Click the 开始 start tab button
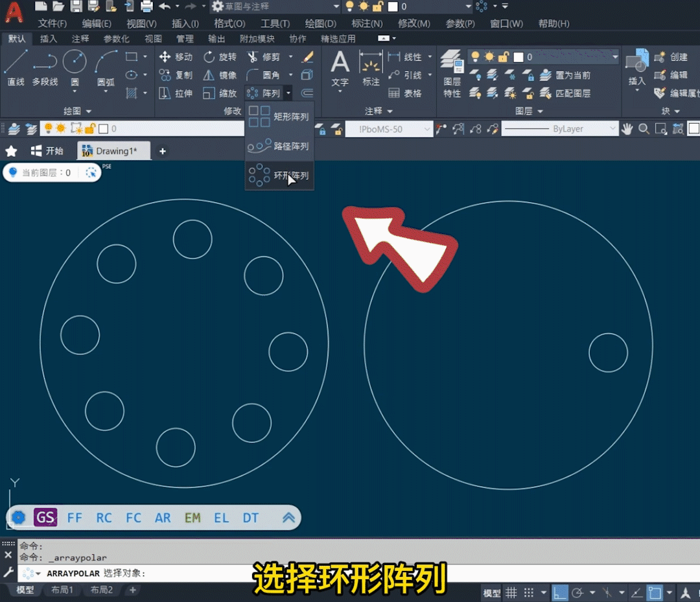Image resolution: width=700 pixels, height=602 pixels. pyautogui.click(x=47, y=151)
